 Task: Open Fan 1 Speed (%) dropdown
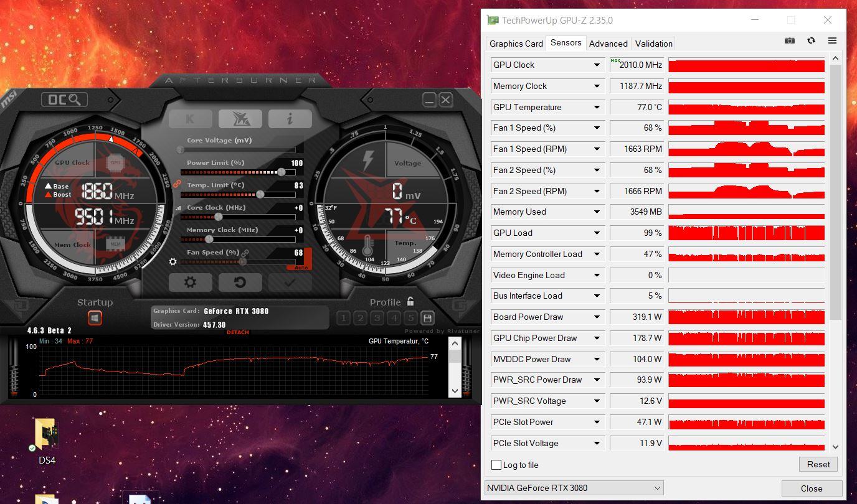tap(597, 128)
